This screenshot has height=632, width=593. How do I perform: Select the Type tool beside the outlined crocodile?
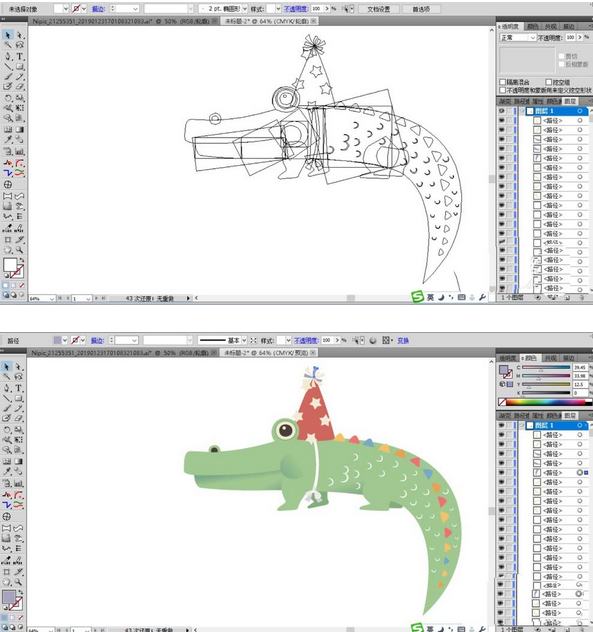pyautogui.click(x=20, y=56)
